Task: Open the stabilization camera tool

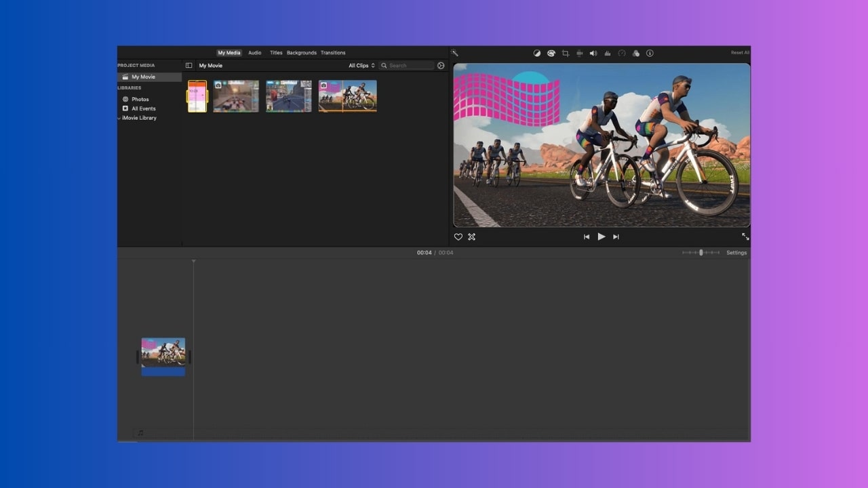Action: (580, 53)
